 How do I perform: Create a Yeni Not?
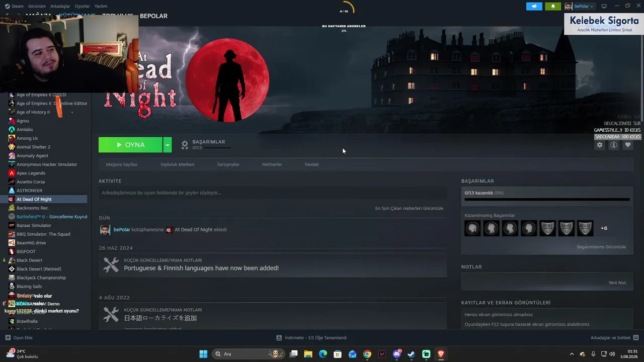[617, 283]
